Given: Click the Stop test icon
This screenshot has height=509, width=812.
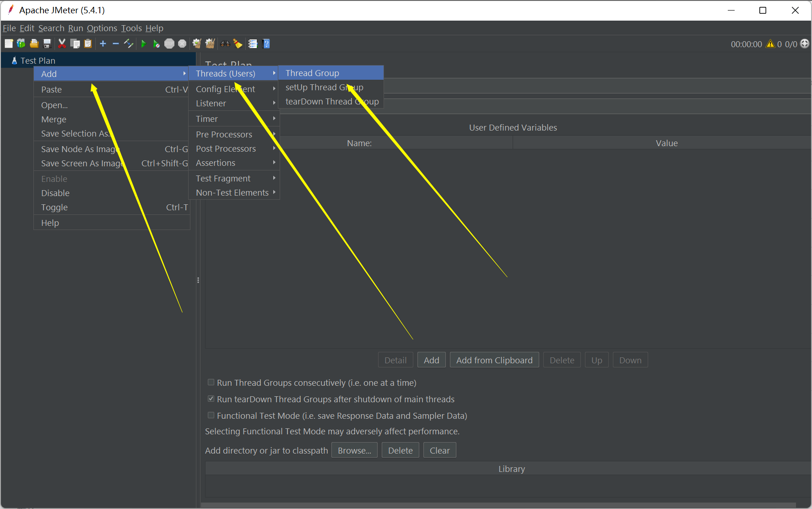Looking at the screenshot, I should [x=169, y=44].
